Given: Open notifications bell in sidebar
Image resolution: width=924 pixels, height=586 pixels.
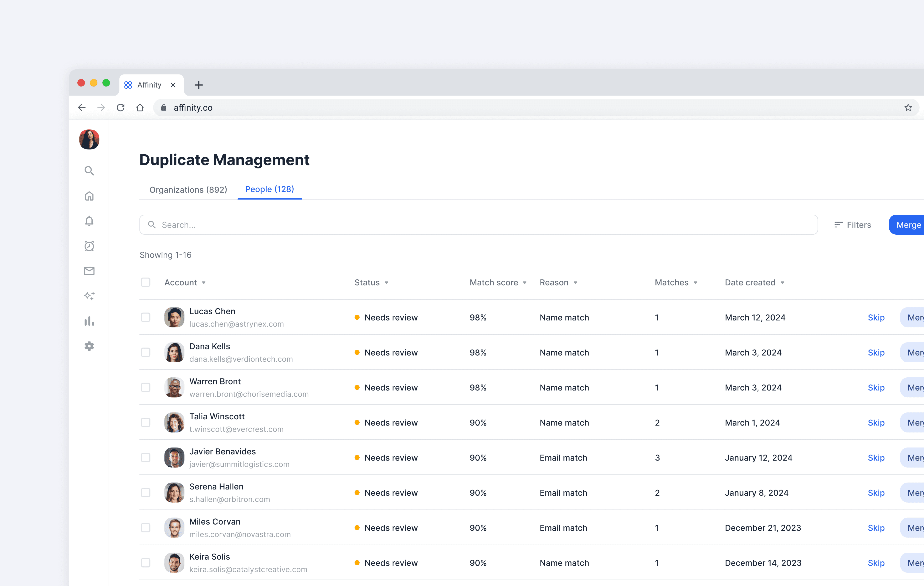Looking at the screenshot, I should pos(89,221).
